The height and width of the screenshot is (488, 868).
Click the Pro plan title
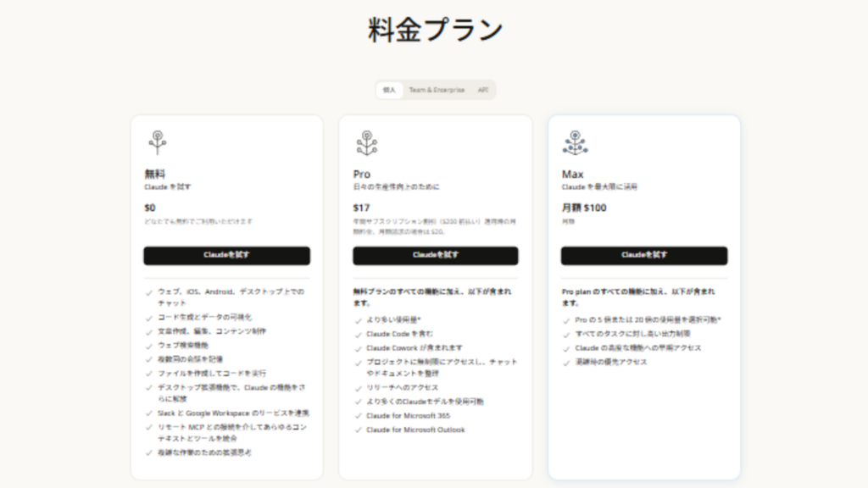pyautogui.click(x=361, y=174)
